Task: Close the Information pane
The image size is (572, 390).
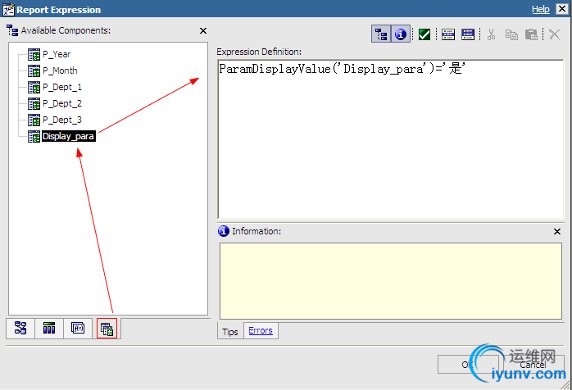Action: coord(557,231)
